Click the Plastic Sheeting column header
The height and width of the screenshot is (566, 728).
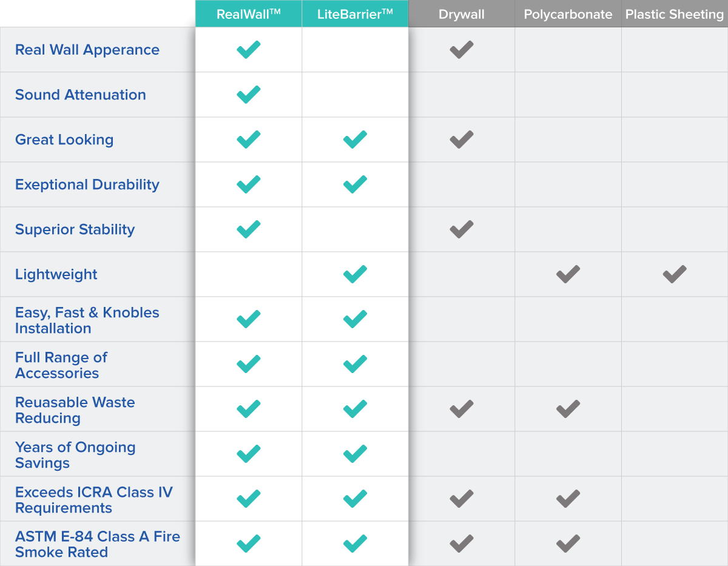(675, 14)
